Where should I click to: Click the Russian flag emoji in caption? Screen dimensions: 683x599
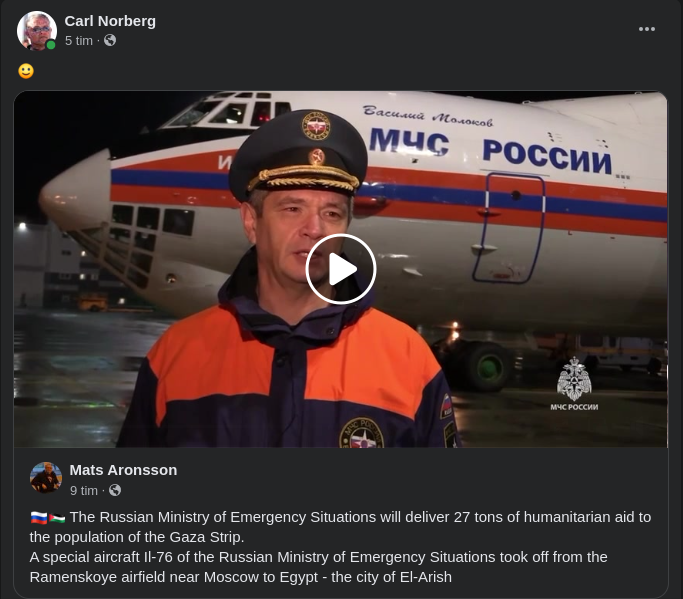[x=39, y=518]
